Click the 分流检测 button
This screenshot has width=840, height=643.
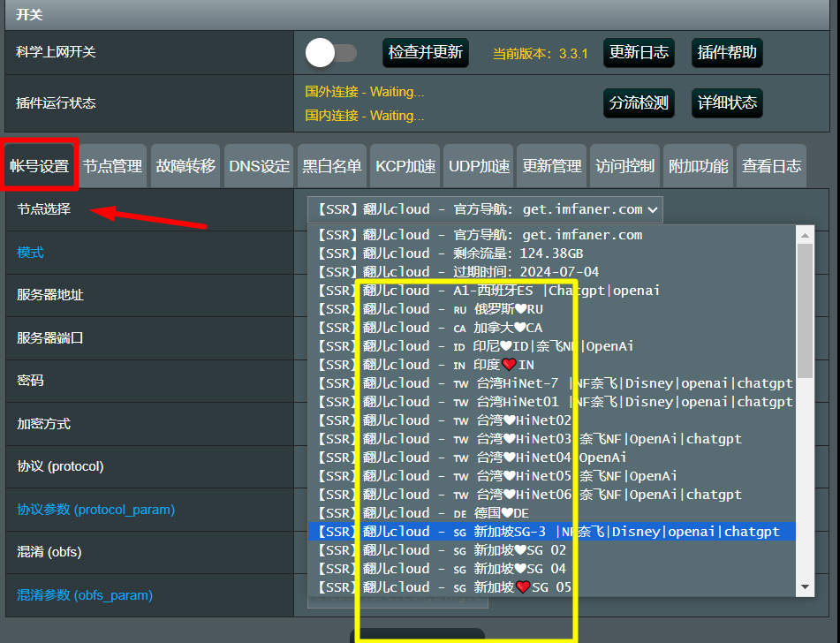point(639,102)
